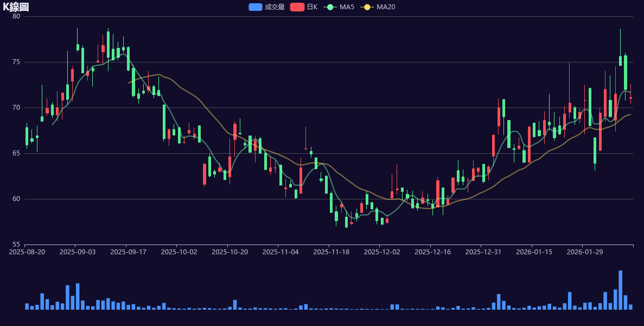644x326 pixels.
Task: Select the 2025-12-31 date on the x-axis
Action: (483, 252)
